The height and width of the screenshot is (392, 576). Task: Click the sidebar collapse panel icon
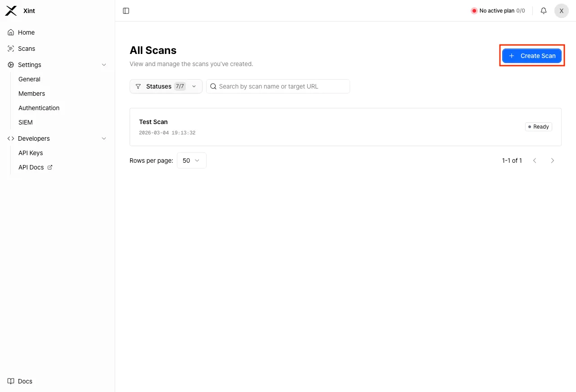point(126,10)
